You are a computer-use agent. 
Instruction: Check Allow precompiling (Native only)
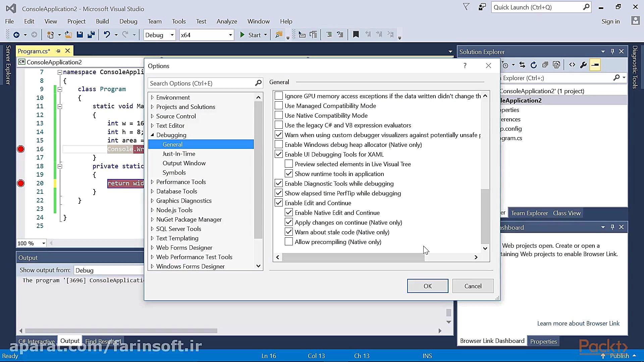[x=289, y=242]
